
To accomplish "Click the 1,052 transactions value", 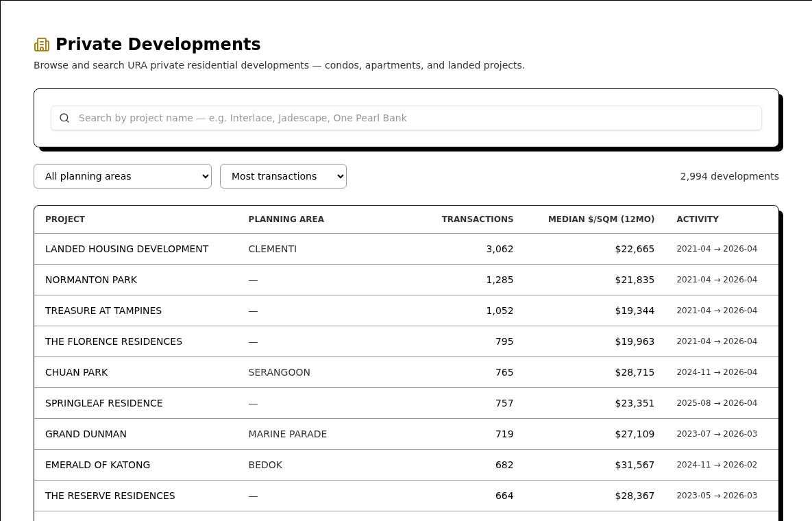I will click(500, 311).
